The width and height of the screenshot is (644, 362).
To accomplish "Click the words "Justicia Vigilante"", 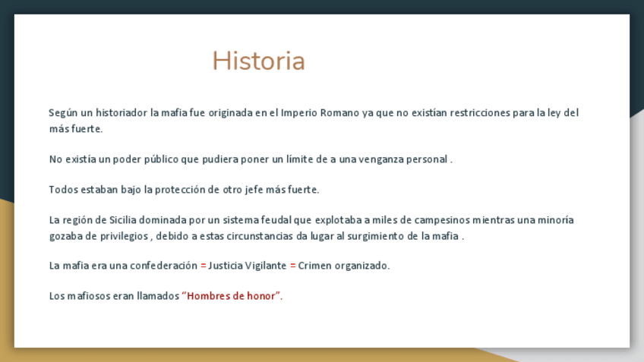I will pyautogui.click(x=248, y=266).
